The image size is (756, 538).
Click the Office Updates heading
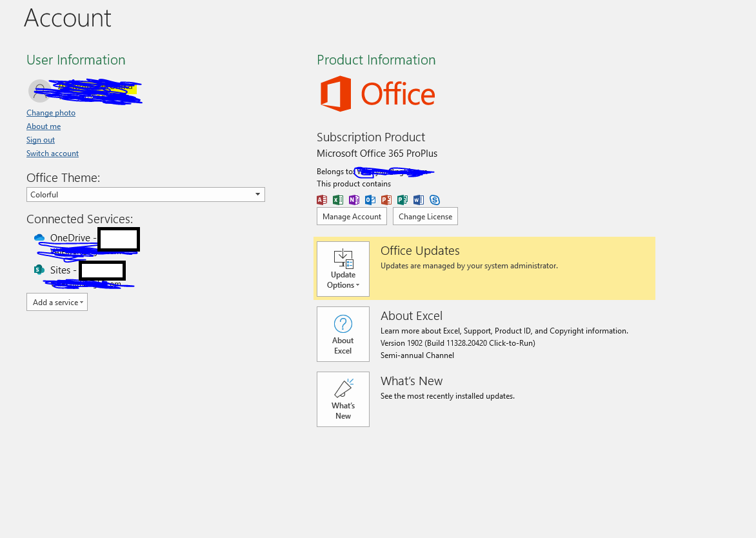tap(420, 251)
